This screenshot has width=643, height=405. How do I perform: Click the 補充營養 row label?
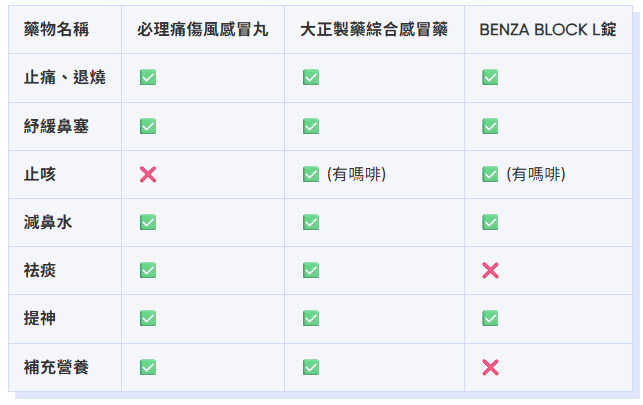pyautogui.click(x=56, y=367)
